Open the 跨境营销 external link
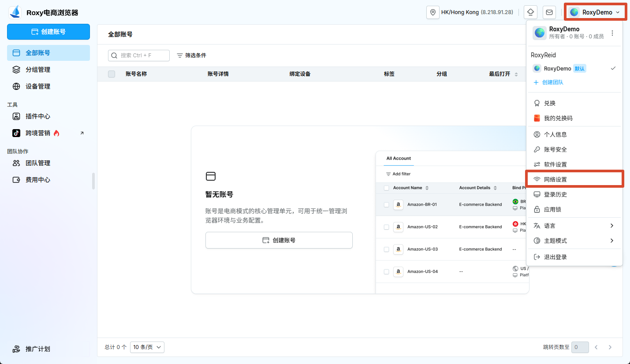 [x=48, y=133]
